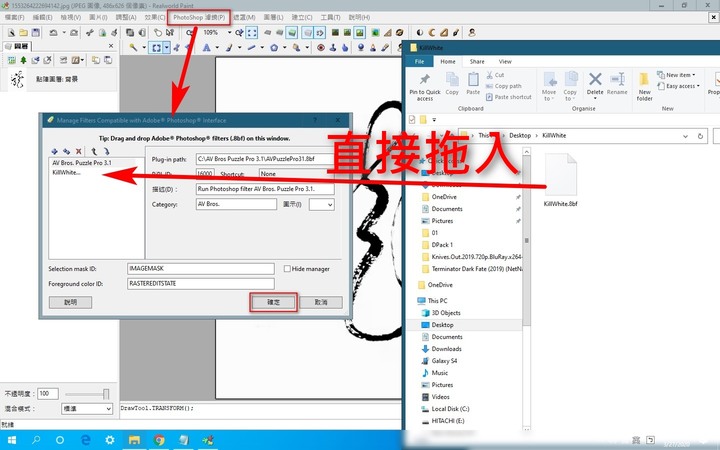The height and width of the screenshot is (450, 720).
Task: Click Copy path in the Explorer ribbon
Action: (503, 86)
